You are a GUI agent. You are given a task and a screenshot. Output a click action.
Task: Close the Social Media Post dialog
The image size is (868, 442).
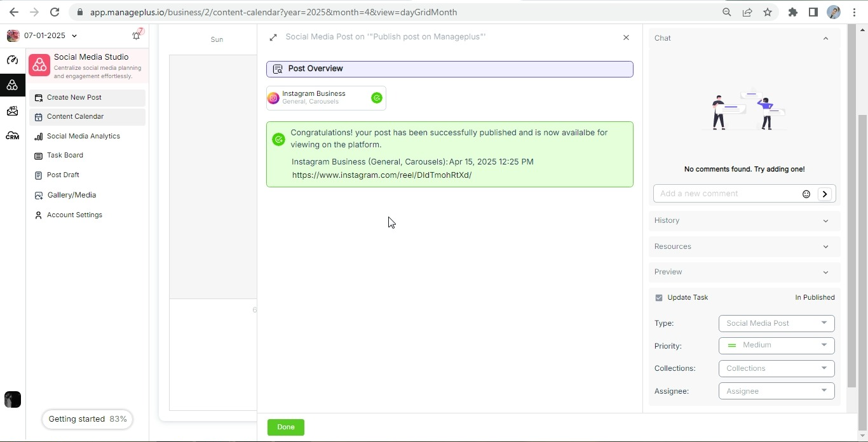(626, 37)
